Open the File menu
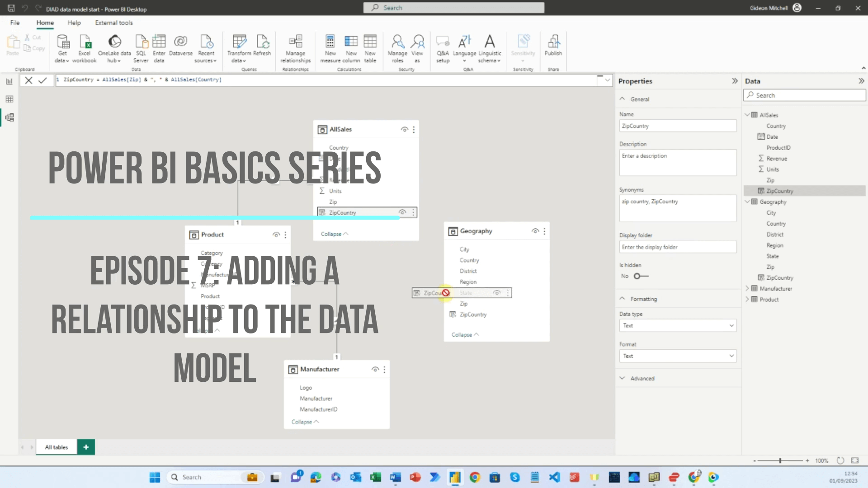Screen dimensions: 868x488 [15, 23]
